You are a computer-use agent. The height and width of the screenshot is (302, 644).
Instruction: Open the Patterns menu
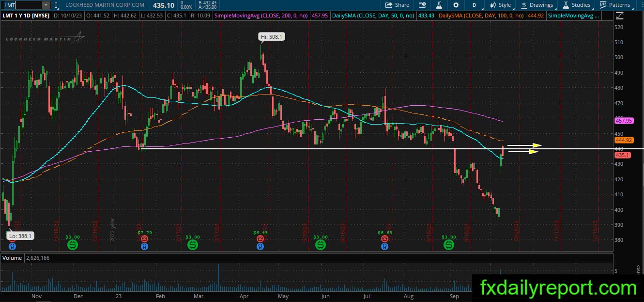point(615,5)
